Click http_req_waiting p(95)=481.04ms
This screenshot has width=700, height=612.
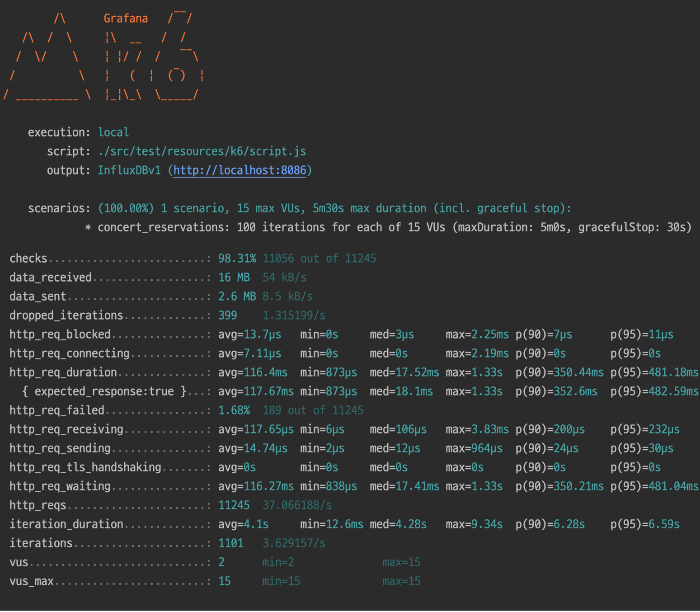654,486
